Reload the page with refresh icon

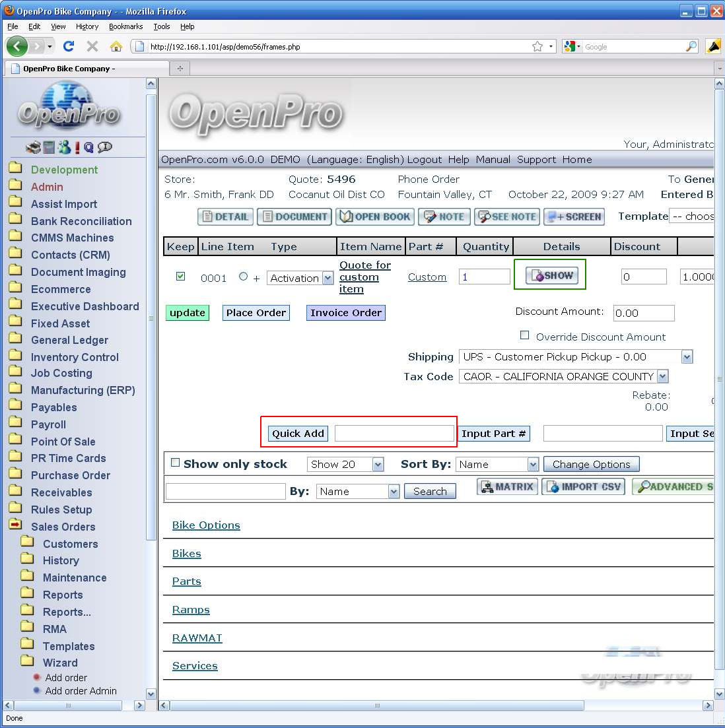pos(69,46)
